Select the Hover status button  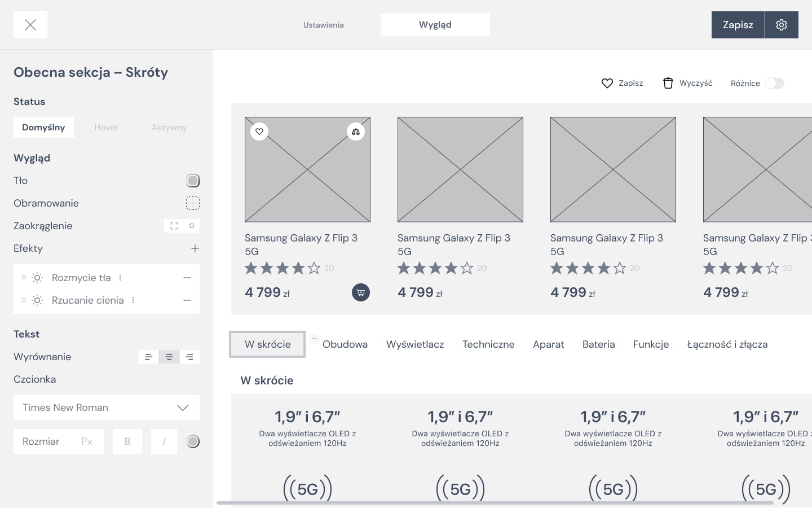point(106,128)
